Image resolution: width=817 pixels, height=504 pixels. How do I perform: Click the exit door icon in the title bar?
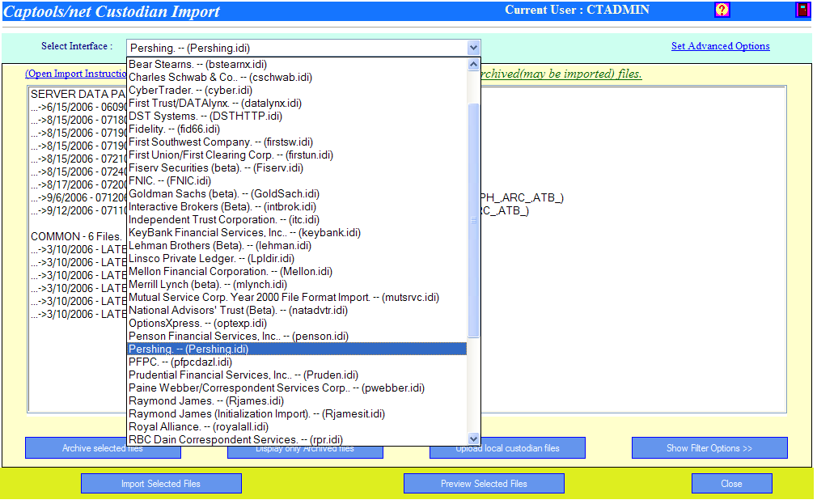803,9
